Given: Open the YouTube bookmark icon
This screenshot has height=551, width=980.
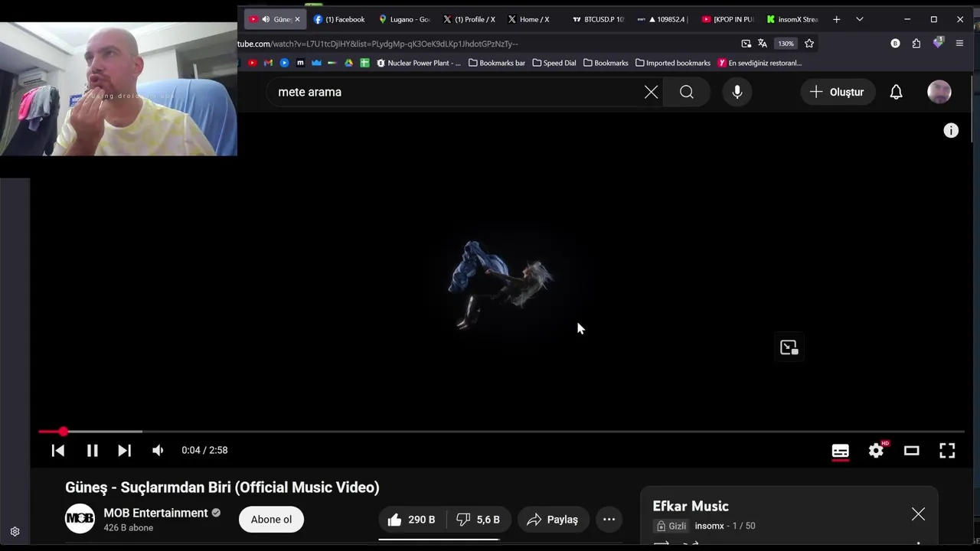Looking at the screenshot, I should pos(253,63).
